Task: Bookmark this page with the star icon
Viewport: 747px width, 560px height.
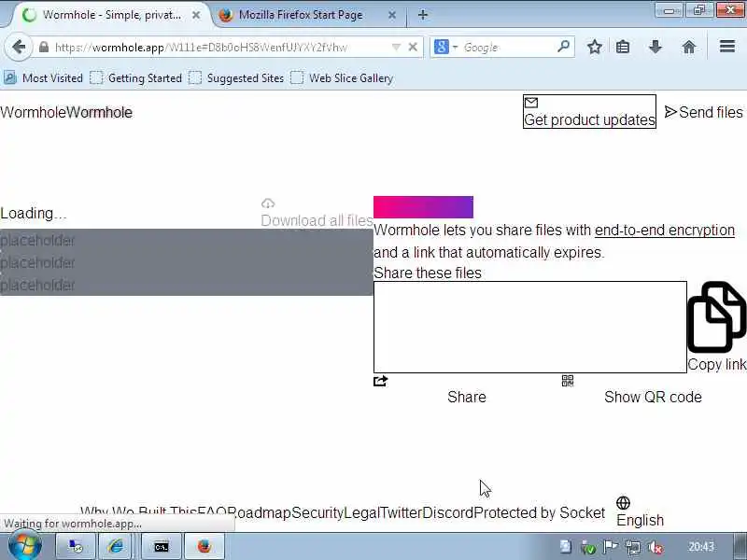Action: tap(594, 47)
